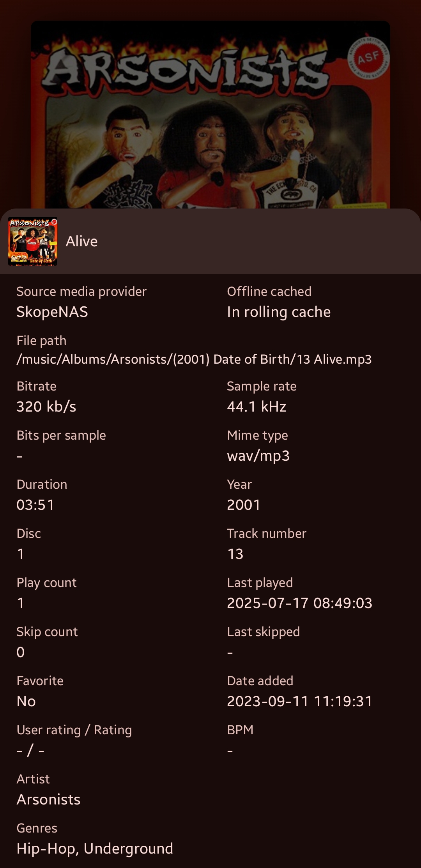Tap the skip count value 0
The width and height of the screenshot is (421, 868).
(21, 652)
